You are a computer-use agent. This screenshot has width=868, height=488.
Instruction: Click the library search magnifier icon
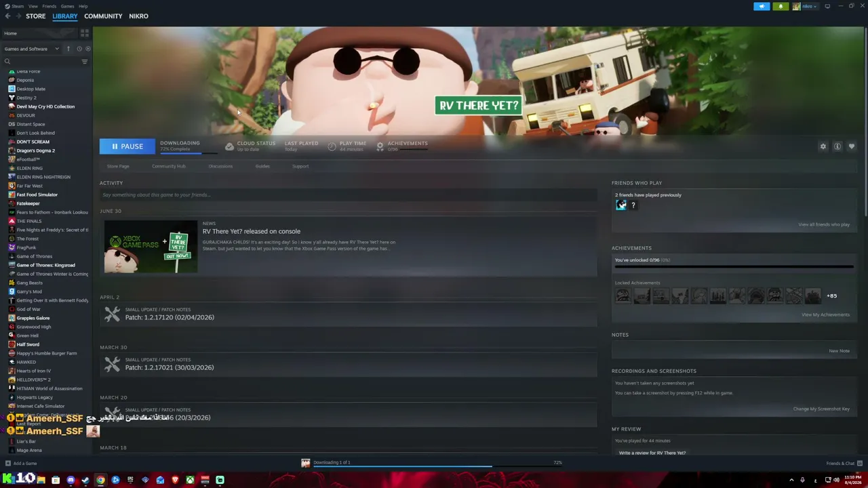point(7,62)
